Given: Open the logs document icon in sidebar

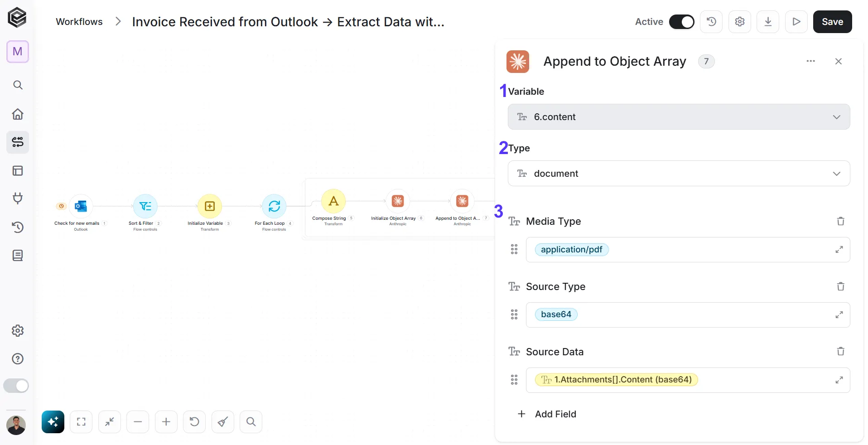Looking at the screenshot, I should pyautogui.click(x=18, y=256).
